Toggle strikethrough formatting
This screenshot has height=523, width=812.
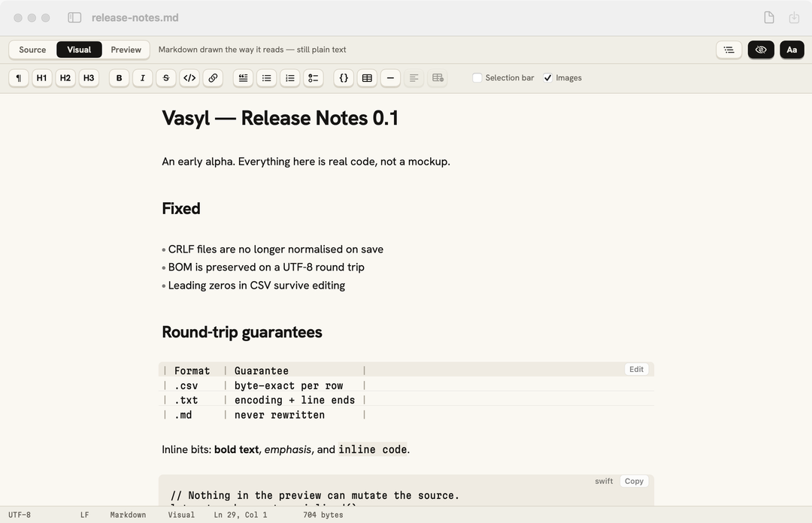(x=166, y=77)
